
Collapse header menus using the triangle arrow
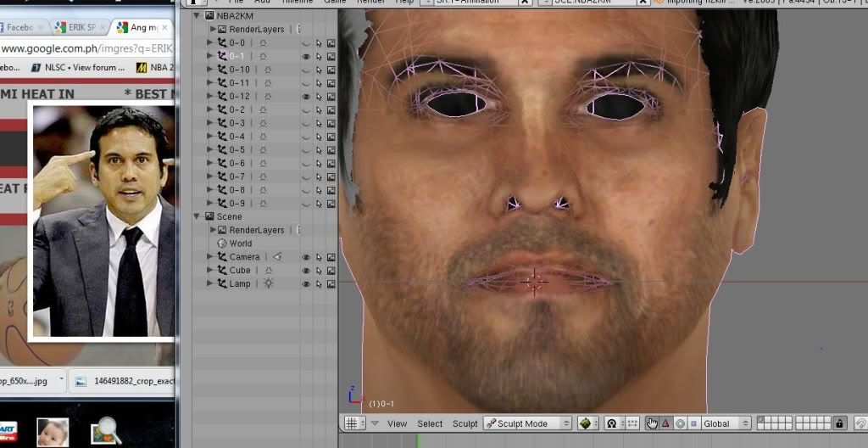pos(375,423)
